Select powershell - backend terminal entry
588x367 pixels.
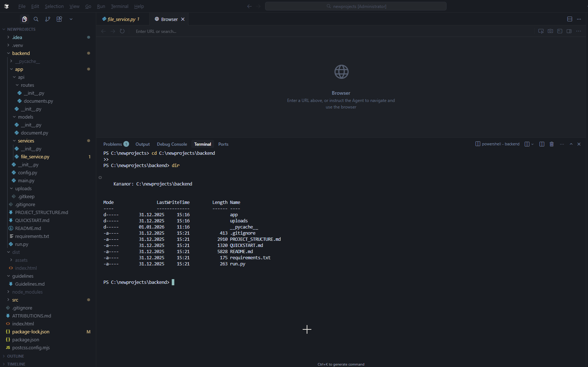497,144
